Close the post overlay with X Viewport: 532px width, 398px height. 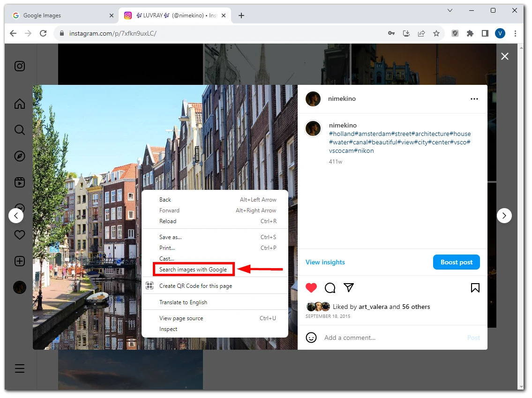point(505,56)
